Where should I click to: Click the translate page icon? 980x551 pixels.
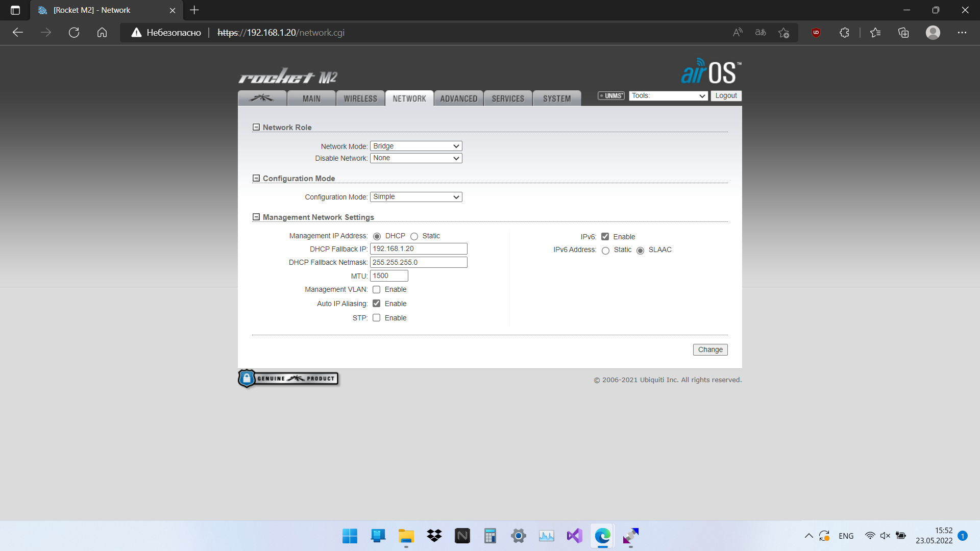click(x=761, y=33)
